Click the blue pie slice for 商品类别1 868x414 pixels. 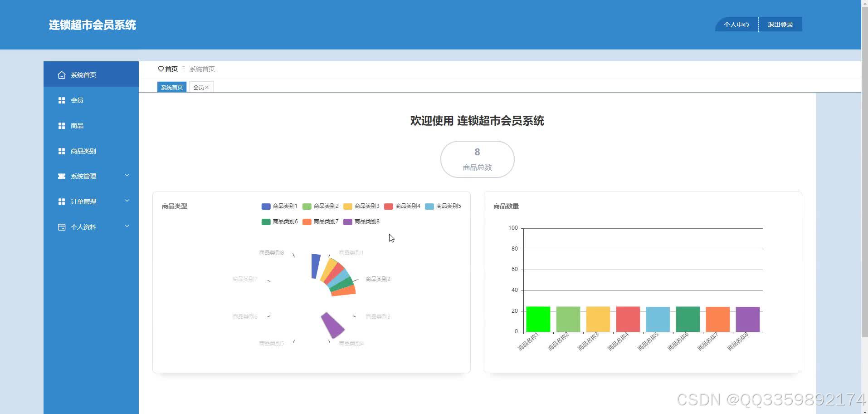pyautogui.click(x=315, y=266)
